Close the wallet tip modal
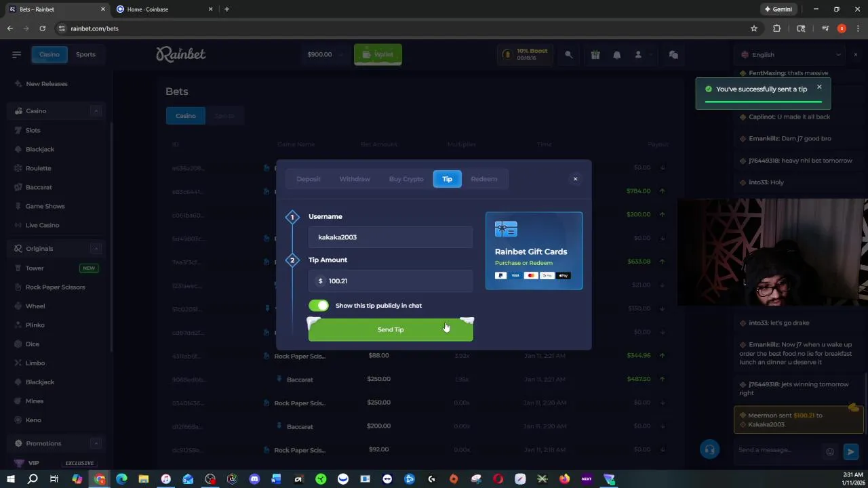This screenshot has width=868, height=488. coord(575,179)
